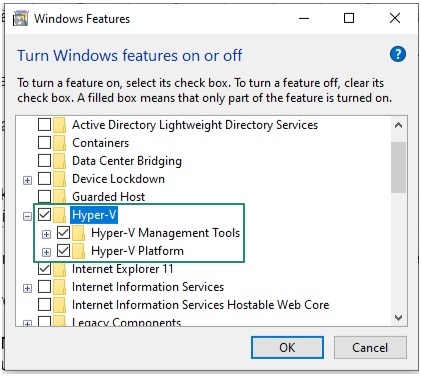The height and width of the screenshot is (376, 421).
Task: Click the folder icon beside Containers
Action: [60, 143]
